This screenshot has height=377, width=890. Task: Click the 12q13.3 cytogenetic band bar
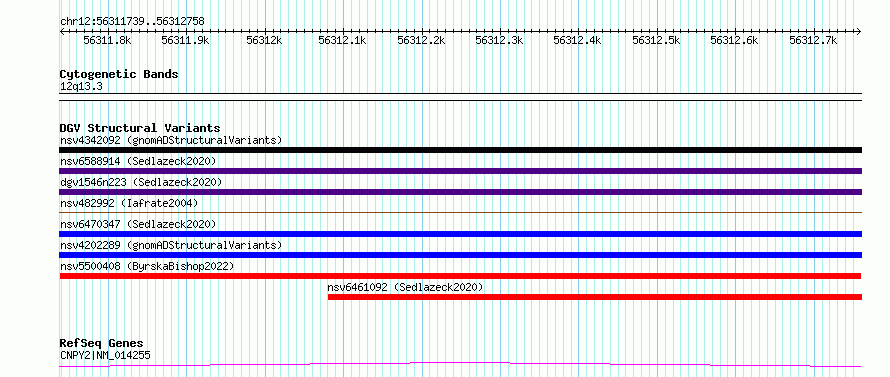tap(460, 97)
